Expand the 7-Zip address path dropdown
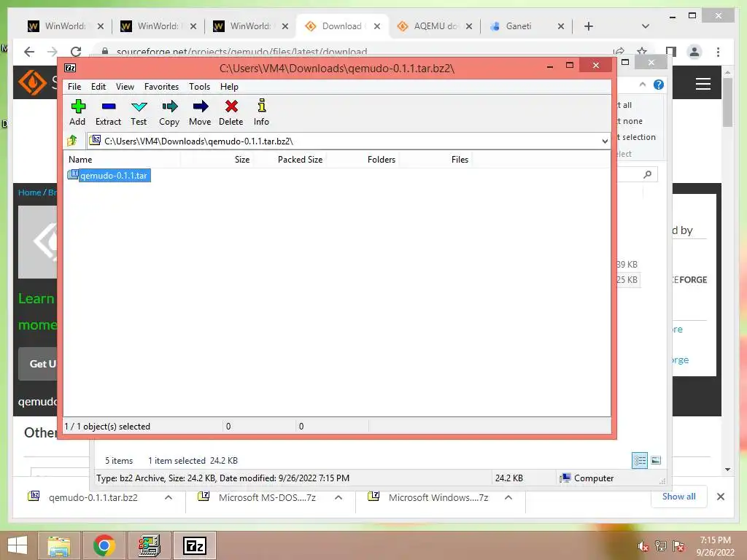The width and height of the screenshot is (747, 560). (x=605, y=141)
